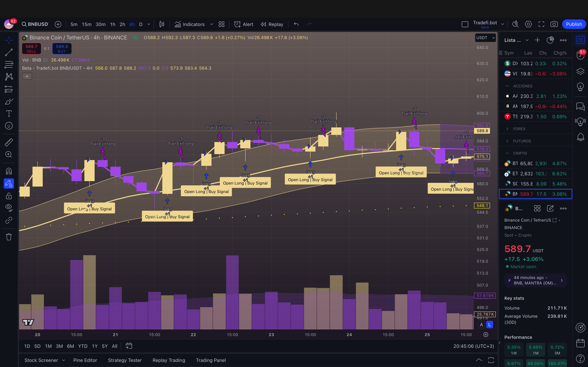This screenshot has width=588, height=367.
Task: Take a chart snapshot with camera icon
Action: coord(554,24)
